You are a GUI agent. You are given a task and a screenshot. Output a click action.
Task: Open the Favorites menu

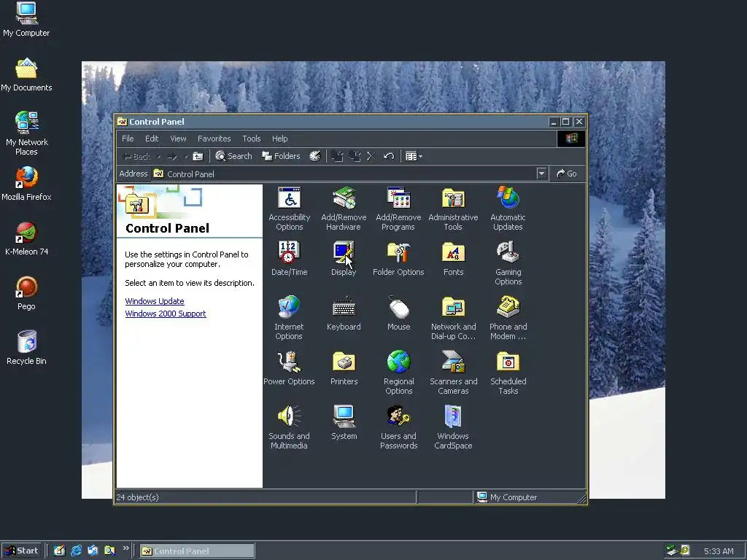point(214,139)
